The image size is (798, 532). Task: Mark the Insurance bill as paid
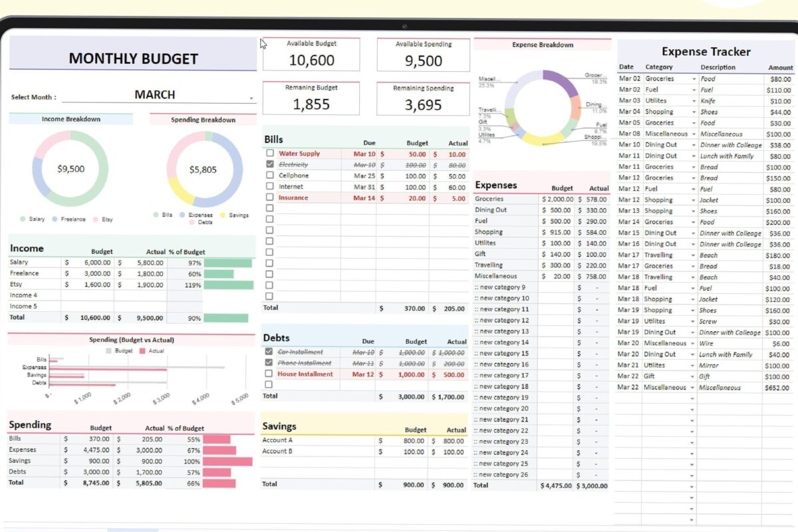(270, 198)
